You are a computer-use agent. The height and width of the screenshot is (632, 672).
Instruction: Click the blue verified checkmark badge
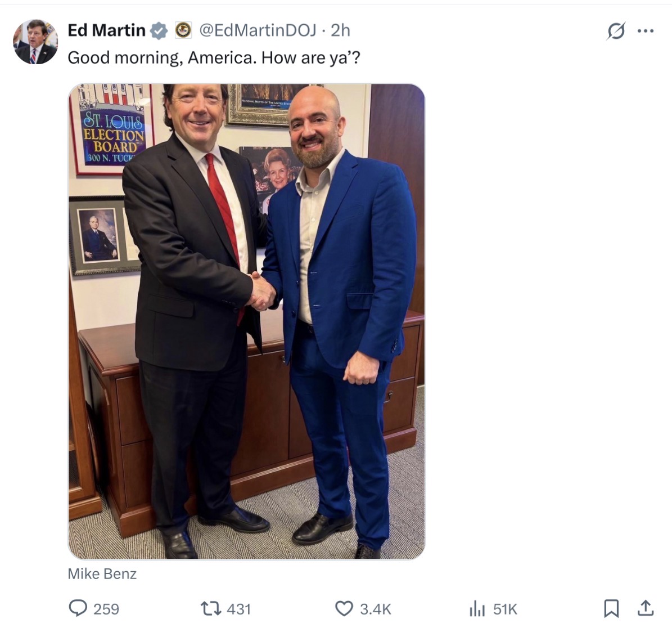160,30
